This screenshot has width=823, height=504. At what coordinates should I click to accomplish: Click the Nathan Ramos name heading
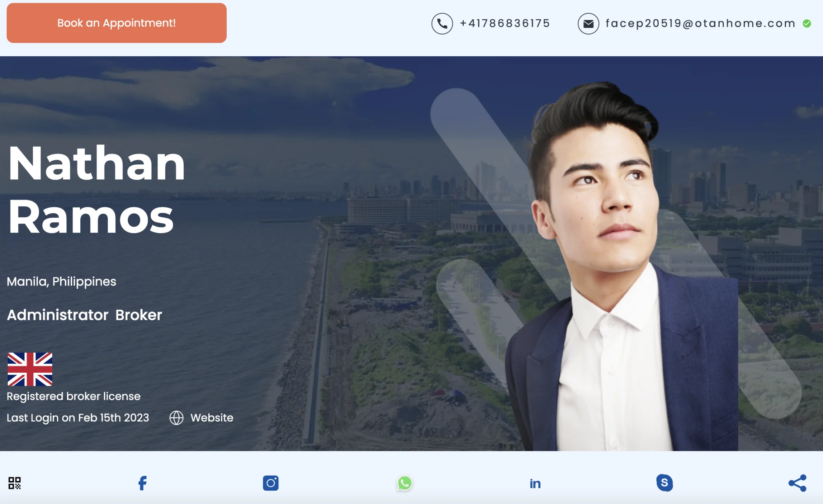(96, 190)
